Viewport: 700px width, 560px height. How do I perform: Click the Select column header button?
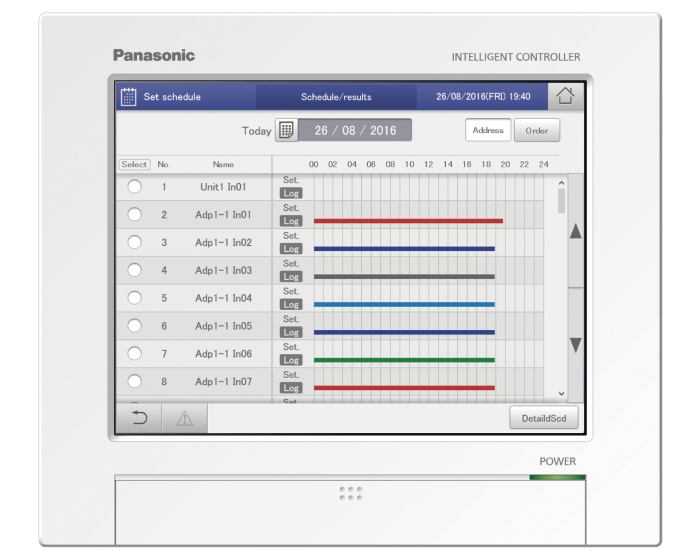point(134,164)
